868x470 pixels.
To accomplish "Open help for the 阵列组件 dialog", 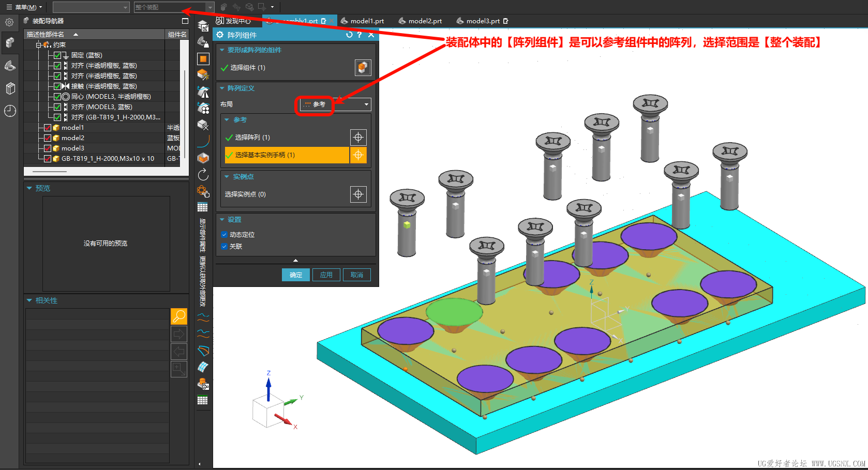I will pyautogui.click(x=360, y=35).
